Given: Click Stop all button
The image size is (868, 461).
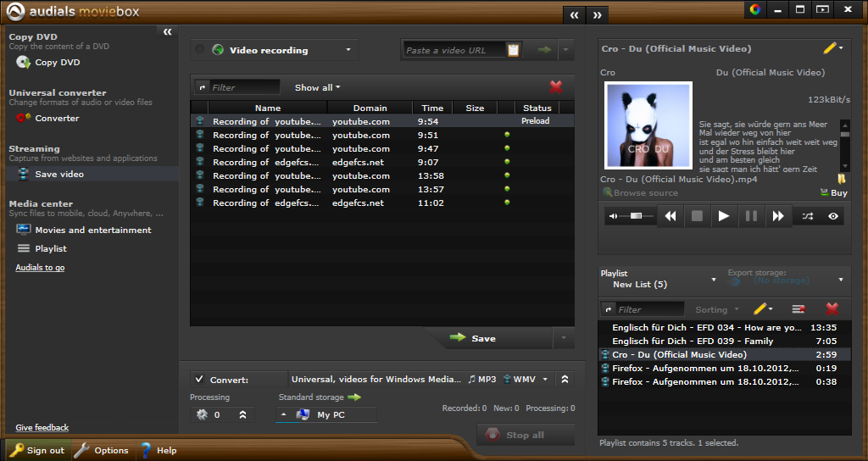Looking at the screenshot, I should tap(525, 435).
